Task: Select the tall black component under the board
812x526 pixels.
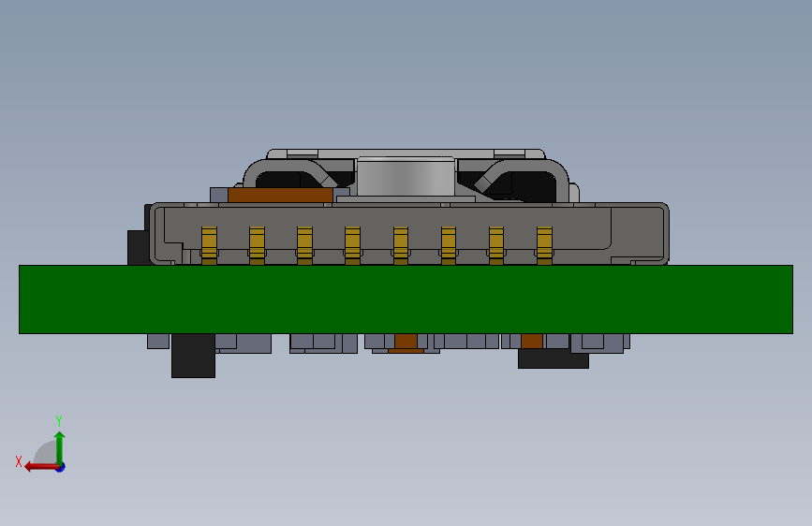Action: [193, 355]
